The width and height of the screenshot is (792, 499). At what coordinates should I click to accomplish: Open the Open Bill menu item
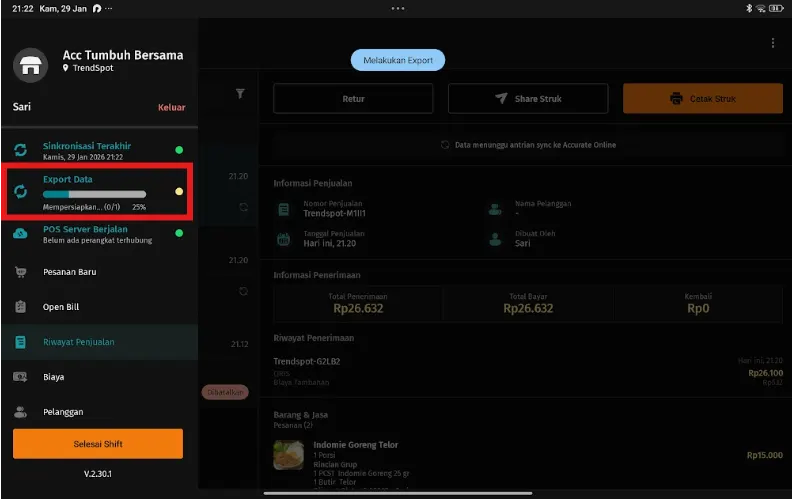click(x=60, y=307)
